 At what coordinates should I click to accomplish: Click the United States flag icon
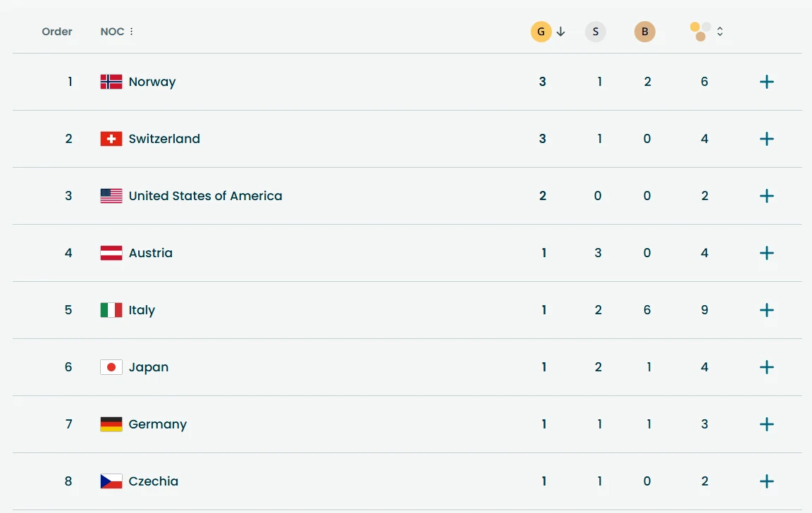111,195
